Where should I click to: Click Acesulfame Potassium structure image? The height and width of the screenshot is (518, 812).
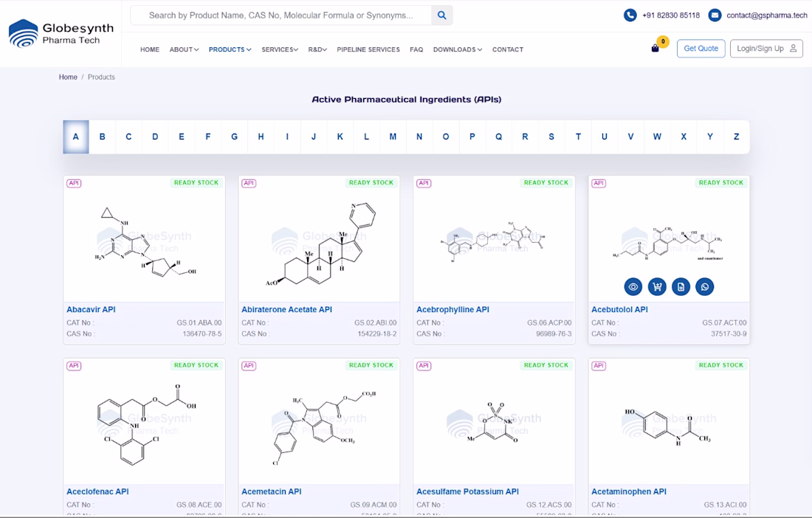(494, 422)
